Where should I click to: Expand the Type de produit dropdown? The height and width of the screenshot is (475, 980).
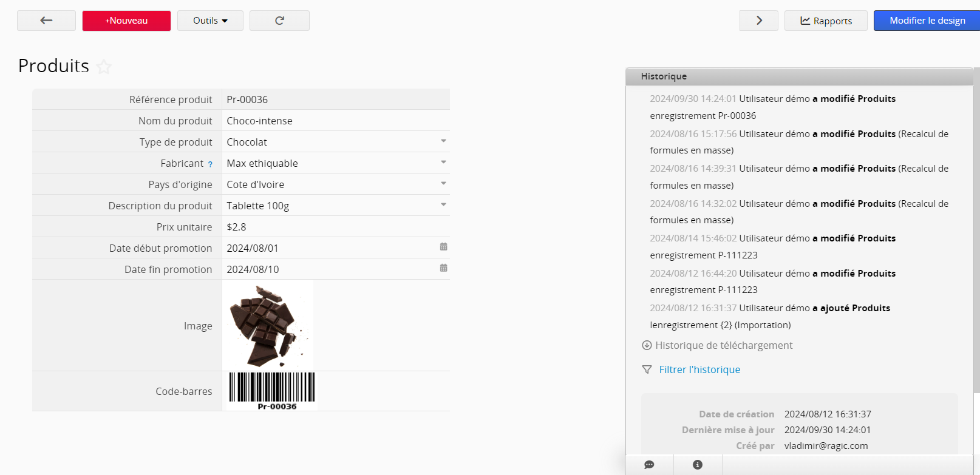[443, 141]
